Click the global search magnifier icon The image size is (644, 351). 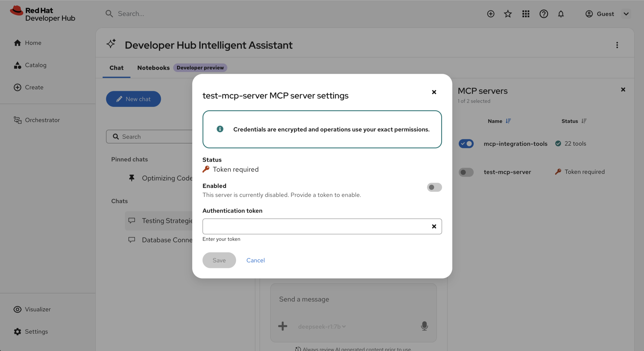pos(109,13)
